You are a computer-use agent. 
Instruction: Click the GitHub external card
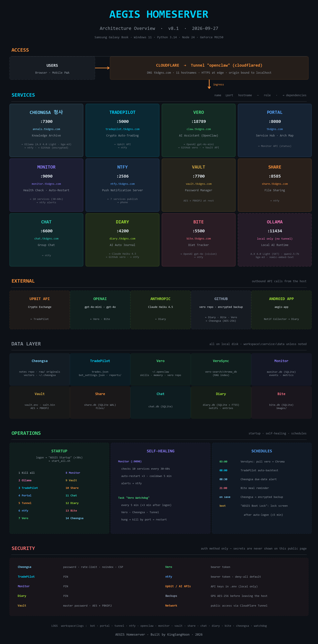221,310
